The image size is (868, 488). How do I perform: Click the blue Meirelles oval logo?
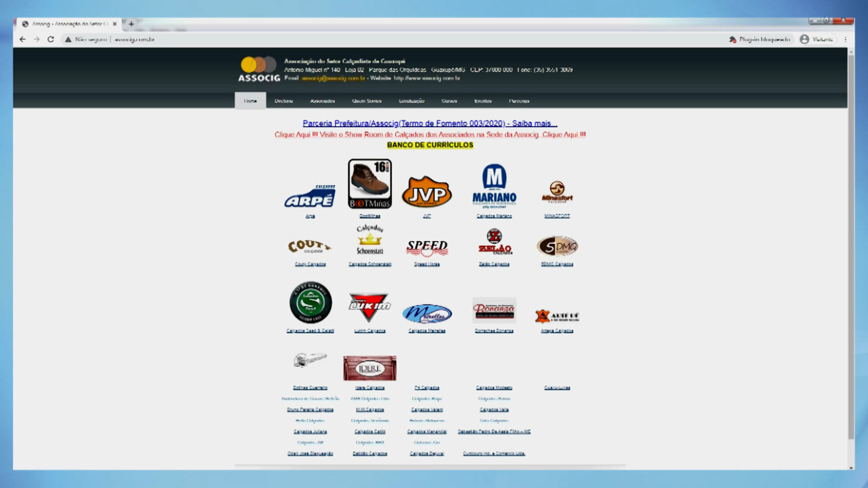(x=427, y=314)
